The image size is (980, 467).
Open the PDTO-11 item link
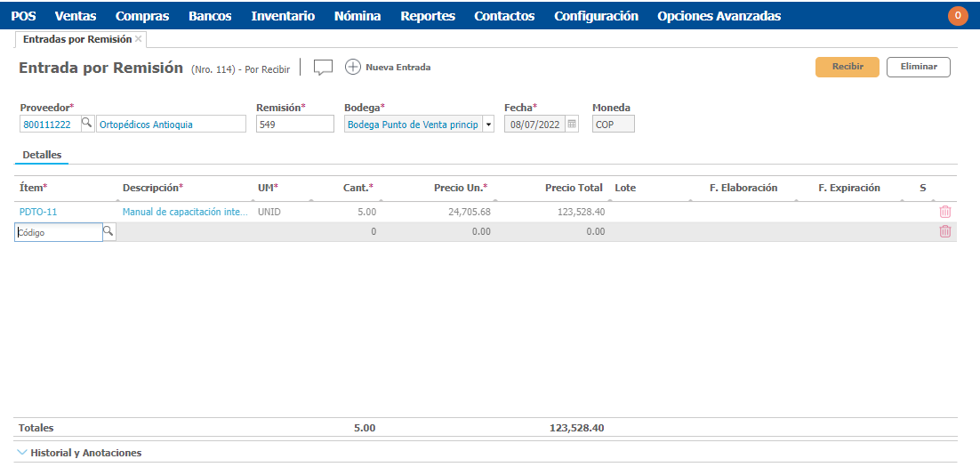(x=38, y=213)
